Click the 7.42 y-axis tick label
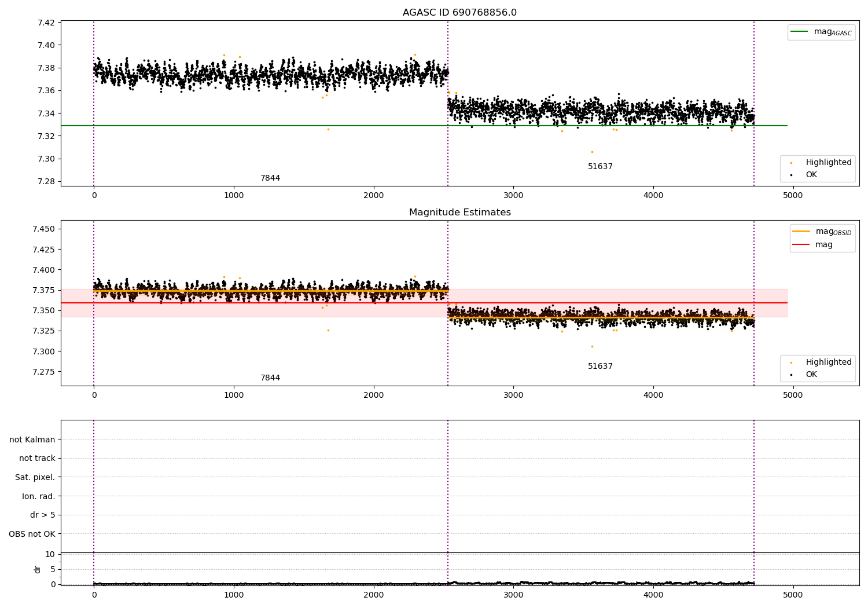Screen dimensions: 868x608 (46, 23)
